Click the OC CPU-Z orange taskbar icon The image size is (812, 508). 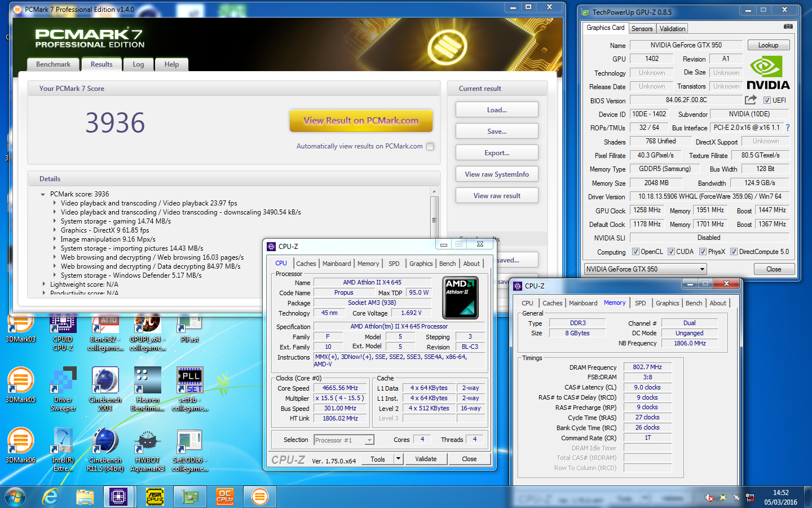pyautogui.click(x=225, y=497)
